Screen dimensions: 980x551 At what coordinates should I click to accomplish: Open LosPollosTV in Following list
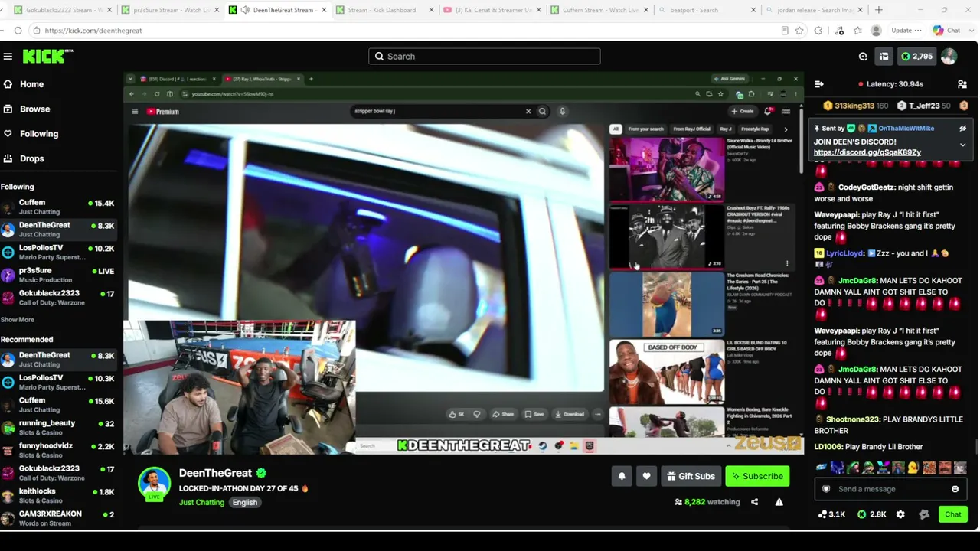click(x=58, y=252)
